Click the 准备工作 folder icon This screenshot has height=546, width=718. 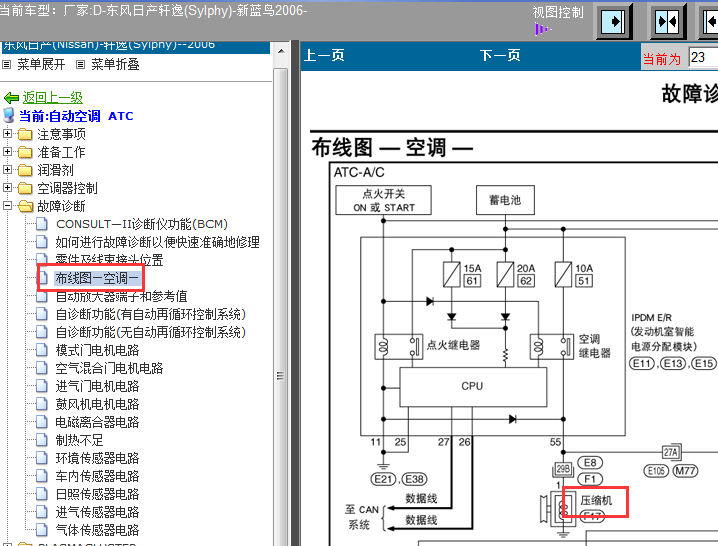[25, 152]
